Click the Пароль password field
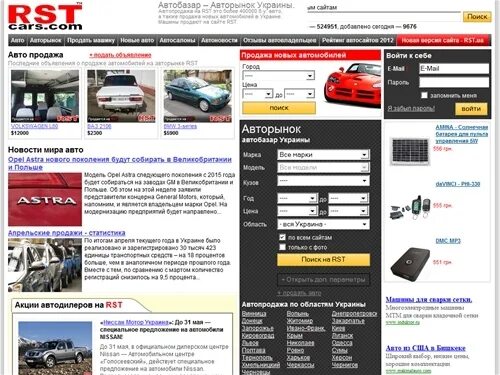The height and width of the screenshot is (375, 500). 454,82
